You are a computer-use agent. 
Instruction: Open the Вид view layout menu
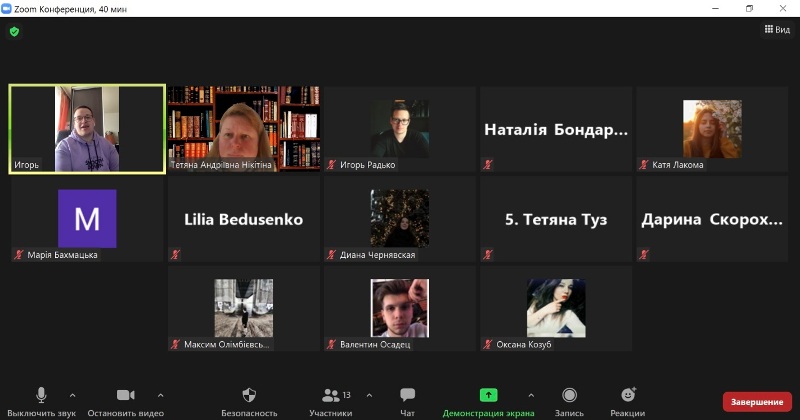point(777,30)
